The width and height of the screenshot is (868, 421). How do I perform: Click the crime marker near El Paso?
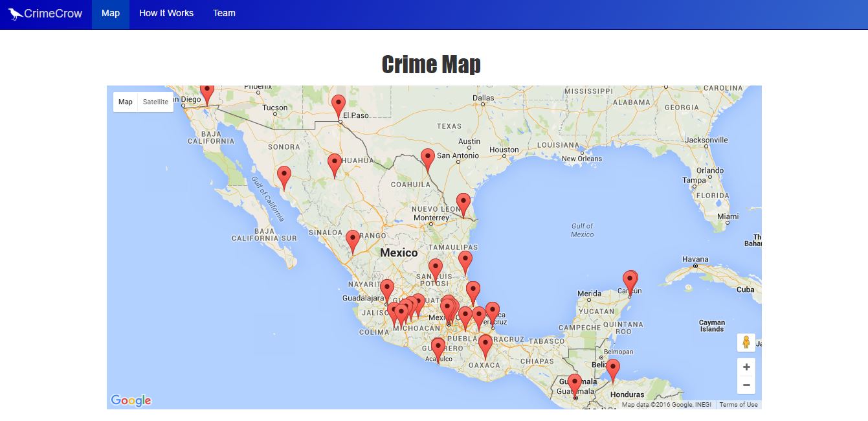tap(339, 108)
